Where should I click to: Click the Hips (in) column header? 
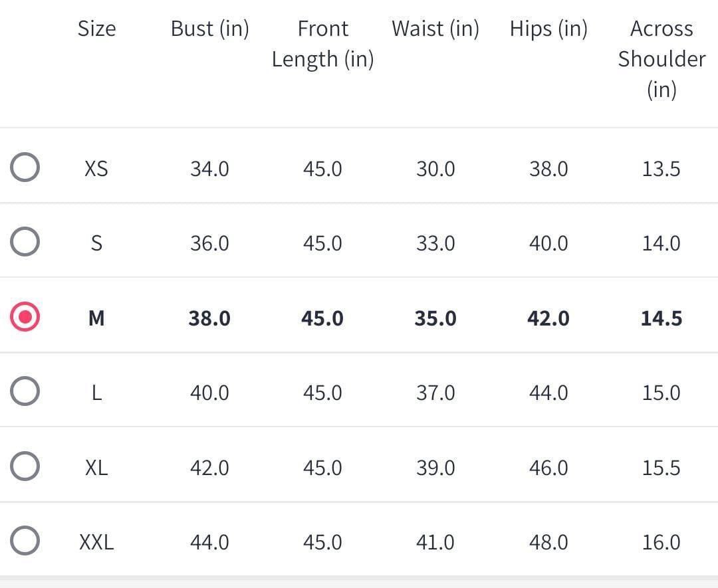tap(548, 29)
